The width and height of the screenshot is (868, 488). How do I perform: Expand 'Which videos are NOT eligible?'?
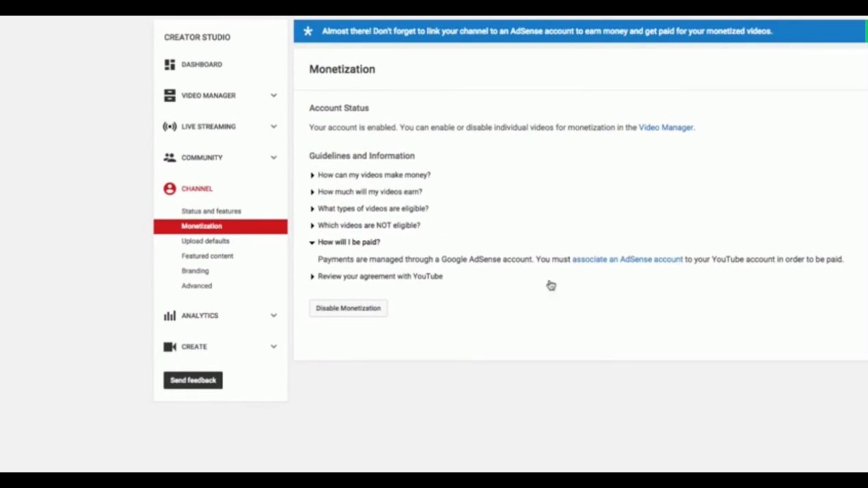coord(366,226)
